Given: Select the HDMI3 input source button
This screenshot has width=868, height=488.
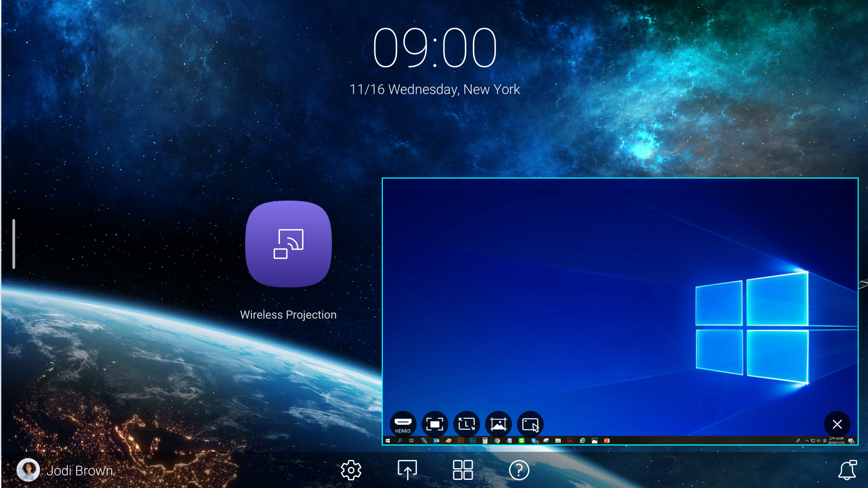Looking at the screenshot, I should (403, 424).
